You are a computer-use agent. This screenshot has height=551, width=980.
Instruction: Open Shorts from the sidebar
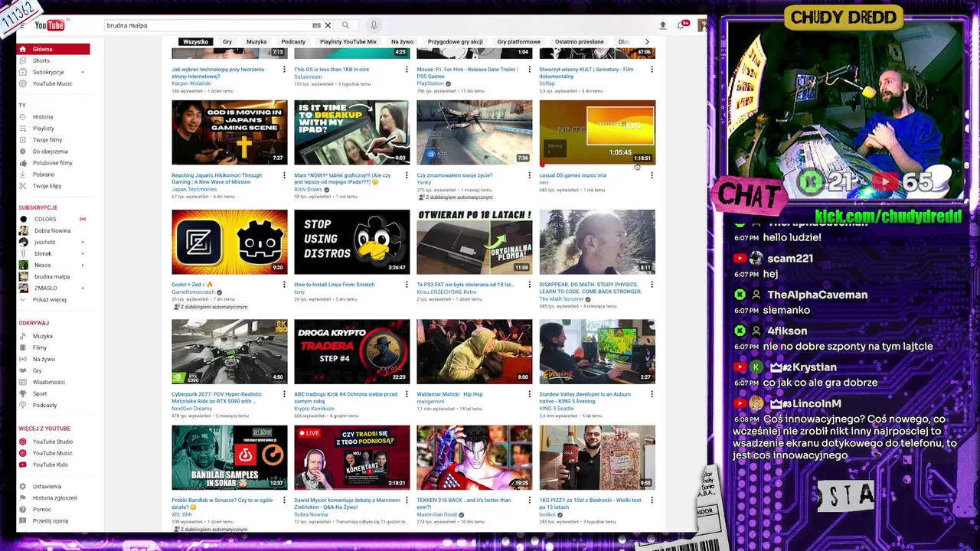coord(53,60)
